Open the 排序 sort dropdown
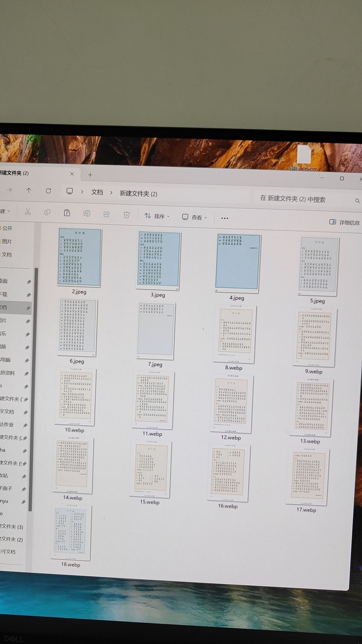 [x=157, y=216]
